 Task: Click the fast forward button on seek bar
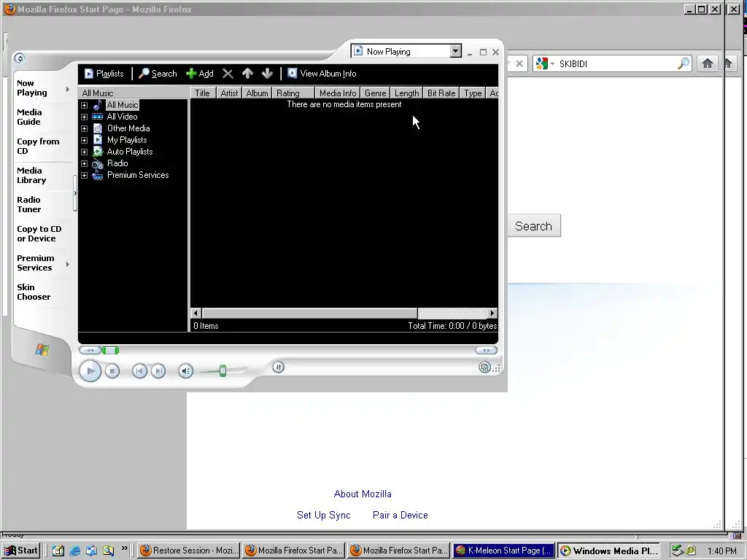coord(486,351)
